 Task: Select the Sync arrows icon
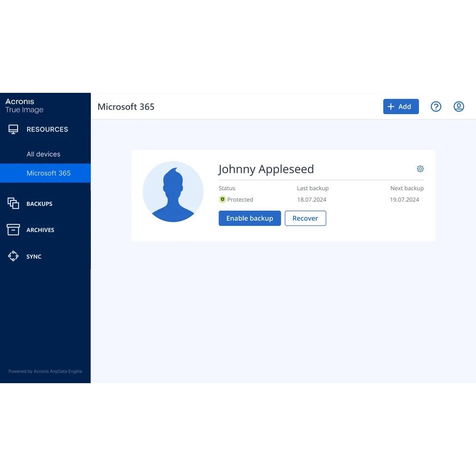[13, 256]
